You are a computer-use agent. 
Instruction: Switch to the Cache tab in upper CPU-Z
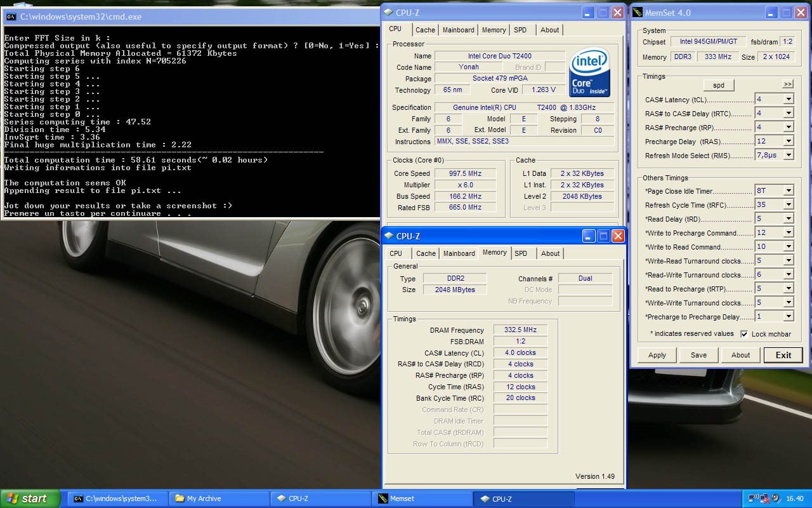tap(425, 30)
